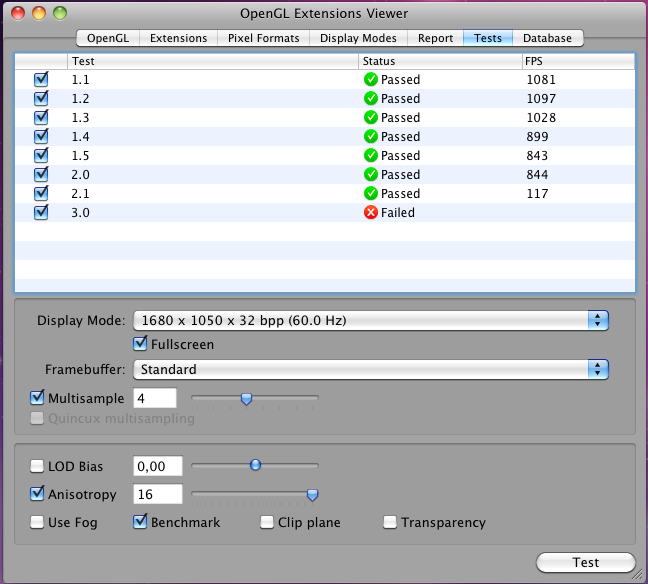Click the LOD Bias slider knob
Viewport: 648px width, 584px height.
[x=255, y=465]
